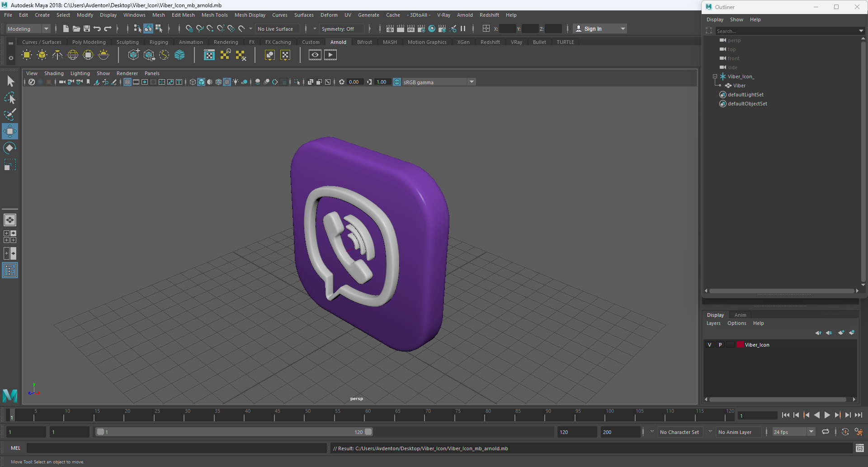
Task: Create Arnold Area Light shelf icon
Action: pos(27,55)
